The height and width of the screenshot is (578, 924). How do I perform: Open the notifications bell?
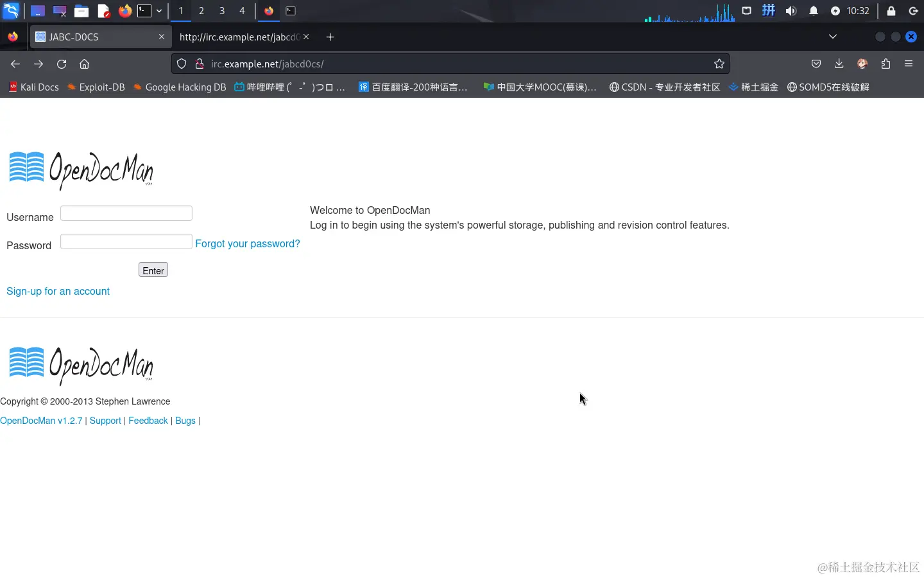(814, 11)
